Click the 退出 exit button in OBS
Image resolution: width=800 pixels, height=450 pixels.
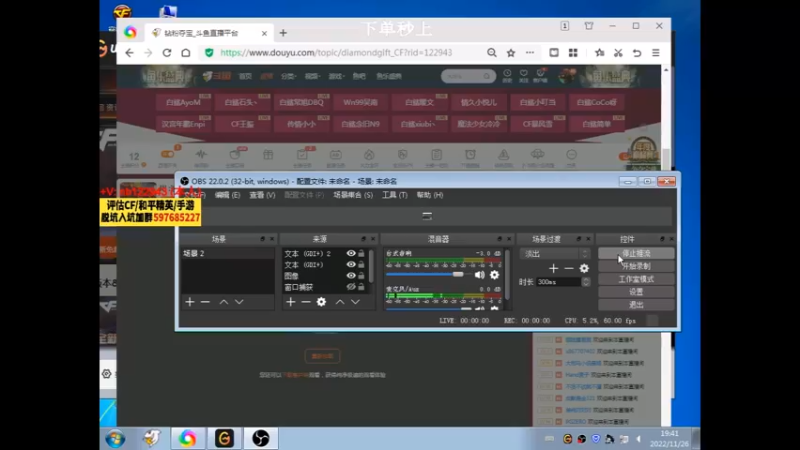pyautogui.click(x=636, y=305)
